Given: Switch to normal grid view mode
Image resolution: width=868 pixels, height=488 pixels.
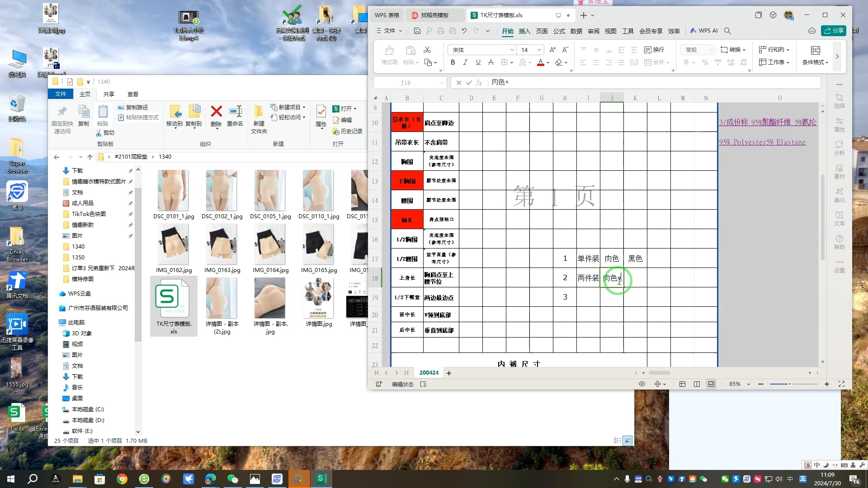Looking at the screenshot, I should pos(682,384).
